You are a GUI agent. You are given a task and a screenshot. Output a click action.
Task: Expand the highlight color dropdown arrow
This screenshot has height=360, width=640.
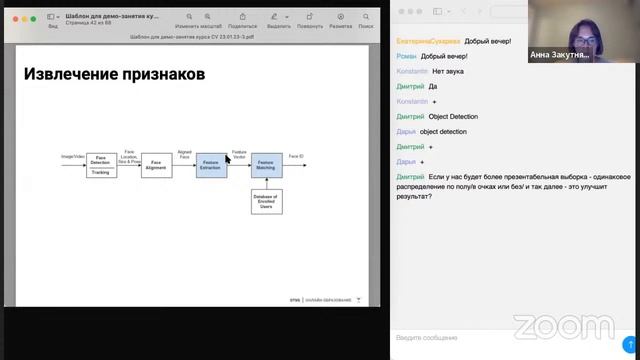[x=287, y=17]
